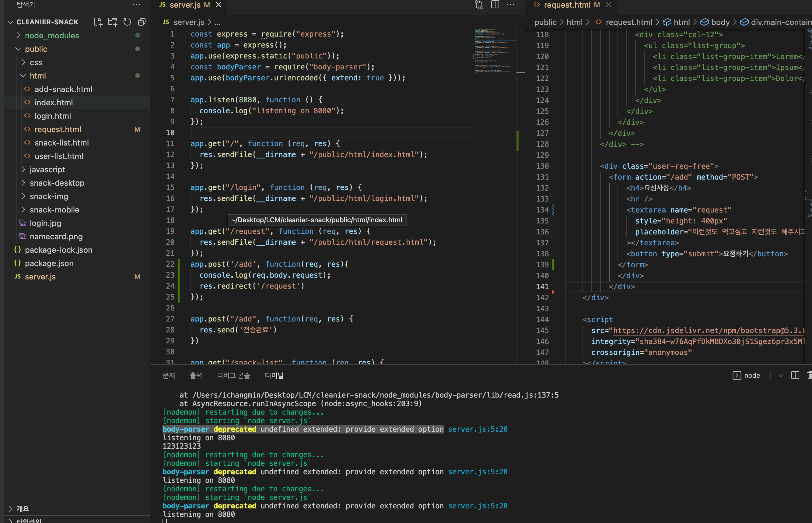Click the form action="/add" line 131
The width and height of the screenshot is (812, 523).
683,177
